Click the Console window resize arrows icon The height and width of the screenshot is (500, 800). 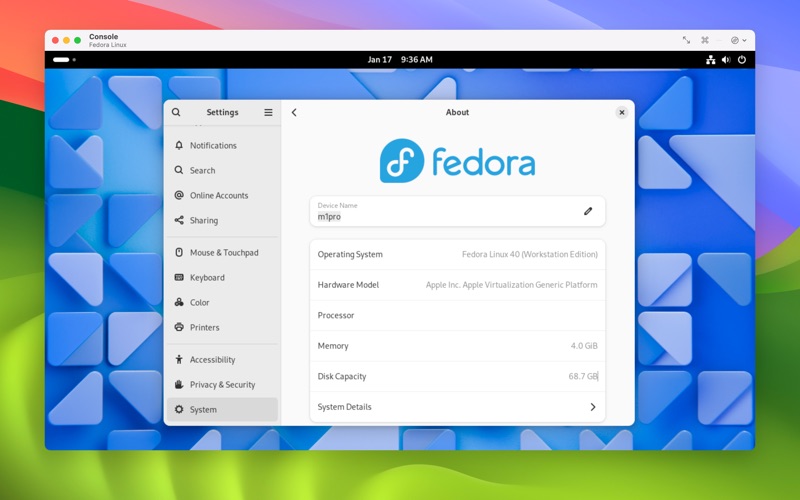tap(686, 40)
